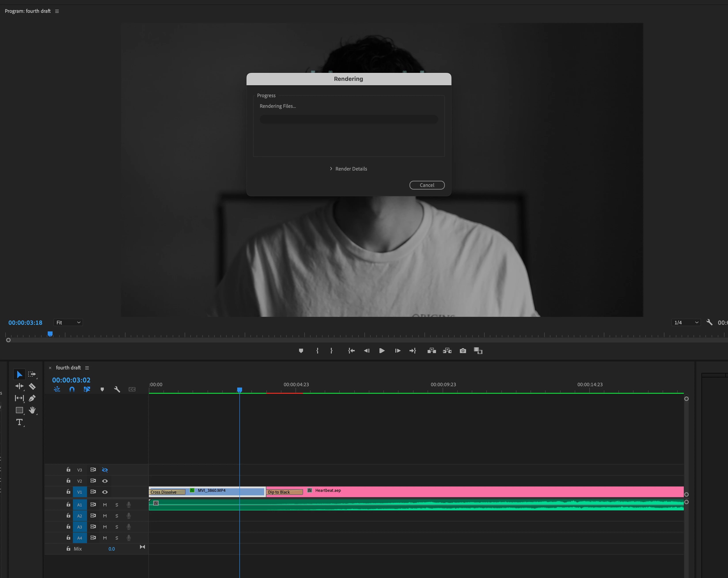Select the Razor tool
This screenshot has height=578, width=728.
(32, 386)
